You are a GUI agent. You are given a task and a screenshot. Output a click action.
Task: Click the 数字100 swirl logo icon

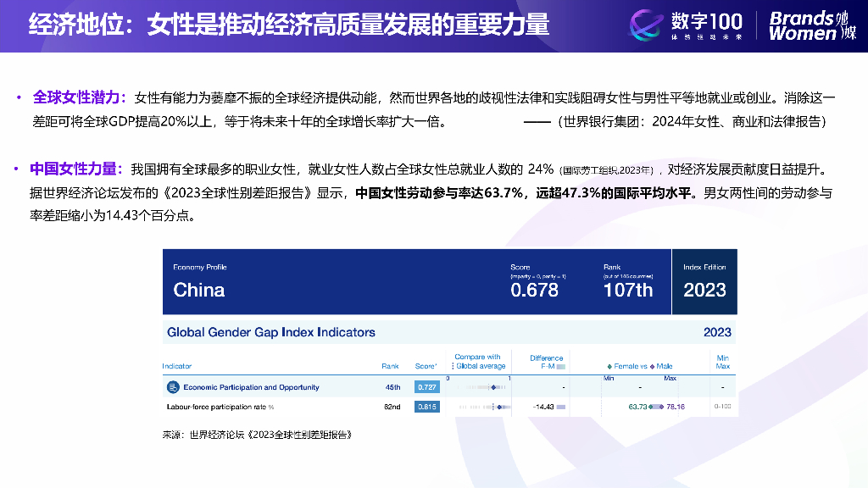[647, 25]
